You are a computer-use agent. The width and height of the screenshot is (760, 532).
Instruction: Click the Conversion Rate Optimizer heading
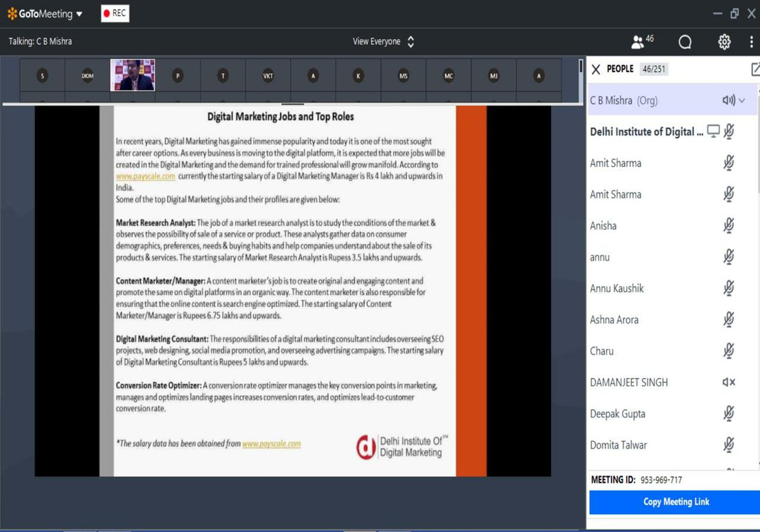[158, 386]
